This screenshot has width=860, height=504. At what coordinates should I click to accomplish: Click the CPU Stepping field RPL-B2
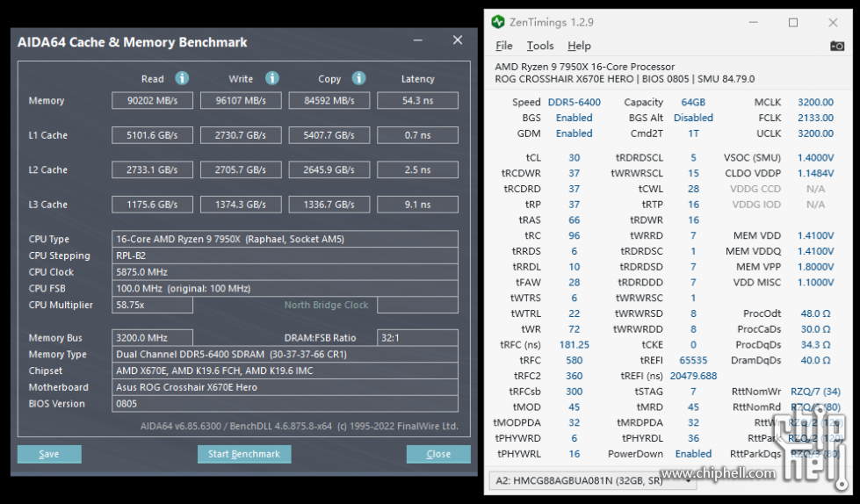click(285, 256)
